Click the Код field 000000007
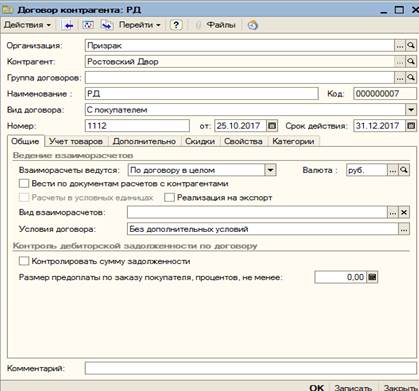This screenshot has width=419, height=391. pos(385,94)
